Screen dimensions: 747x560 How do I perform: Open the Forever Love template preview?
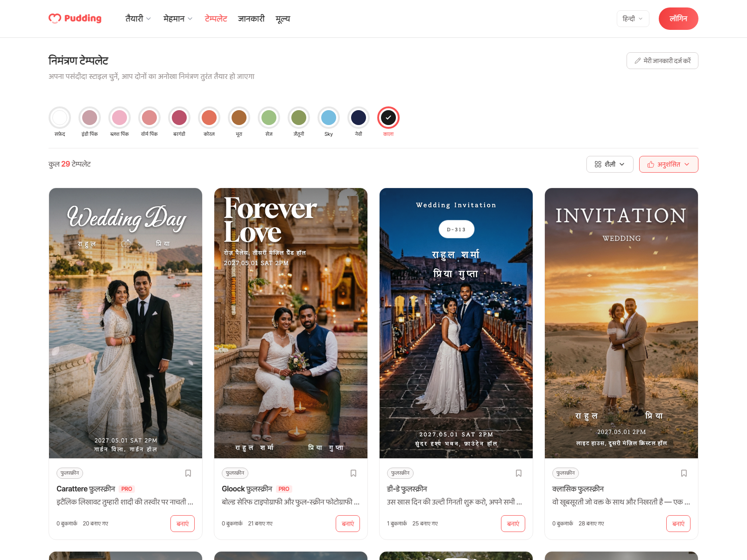(x=291, y=323)
